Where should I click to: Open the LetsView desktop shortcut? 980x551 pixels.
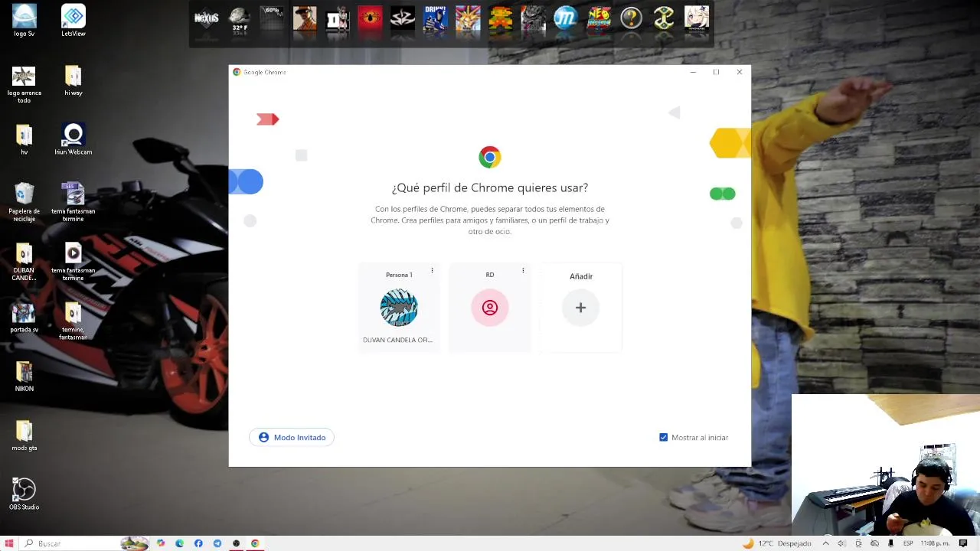tap(73, 21)
